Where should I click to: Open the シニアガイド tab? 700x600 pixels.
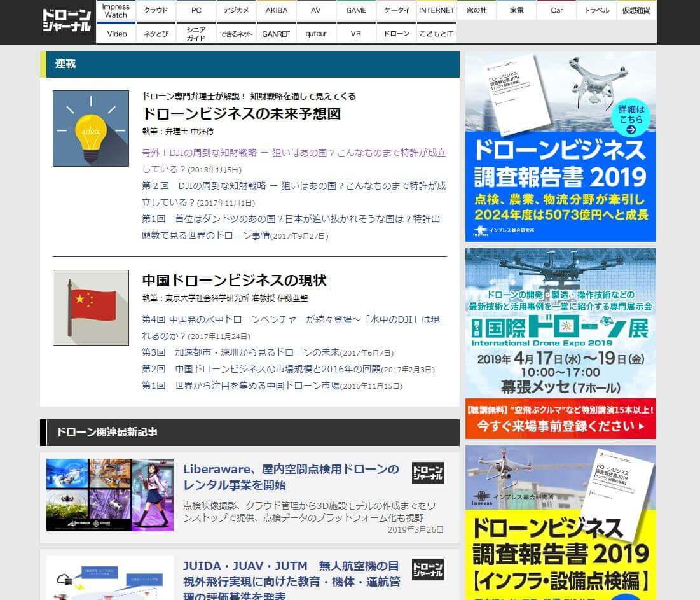click(196, 34)
